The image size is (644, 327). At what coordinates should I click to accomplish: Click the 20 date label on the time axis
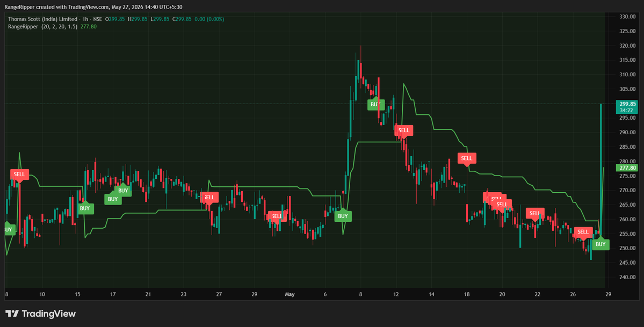(x=502, y=294)
